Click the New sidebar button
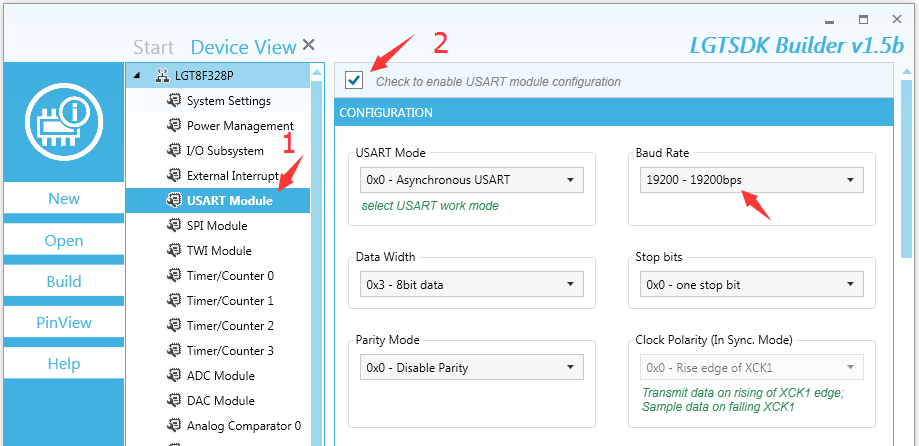This screenshot has width=919, height=446. (x=64, y=199)
